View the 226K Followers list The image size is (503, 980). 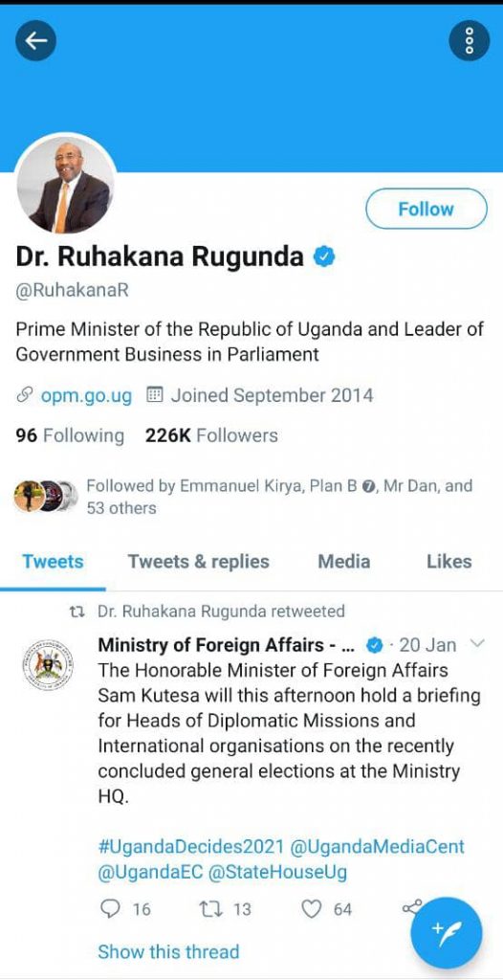coord(212,435)
